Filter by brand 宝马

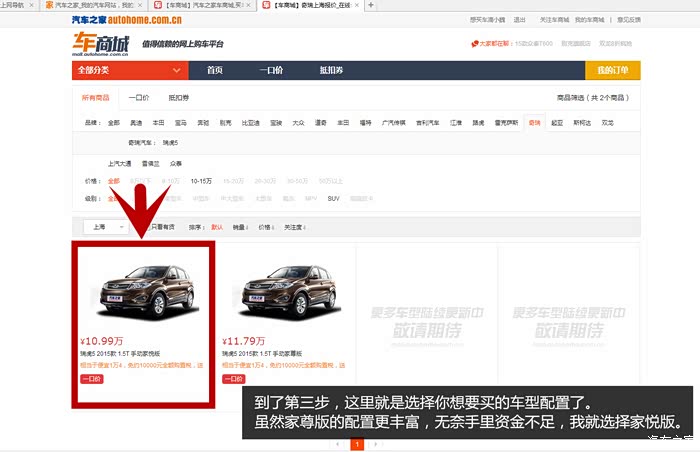181,123
